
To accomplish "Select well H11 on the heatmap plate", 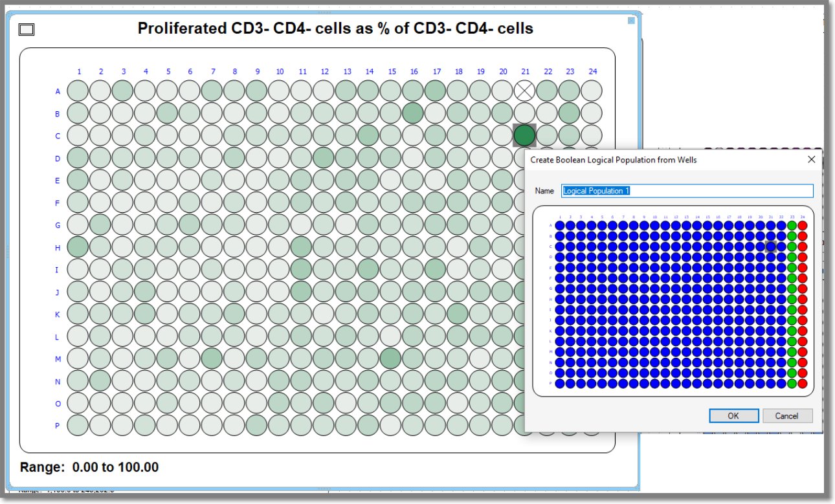I will 302,248.
